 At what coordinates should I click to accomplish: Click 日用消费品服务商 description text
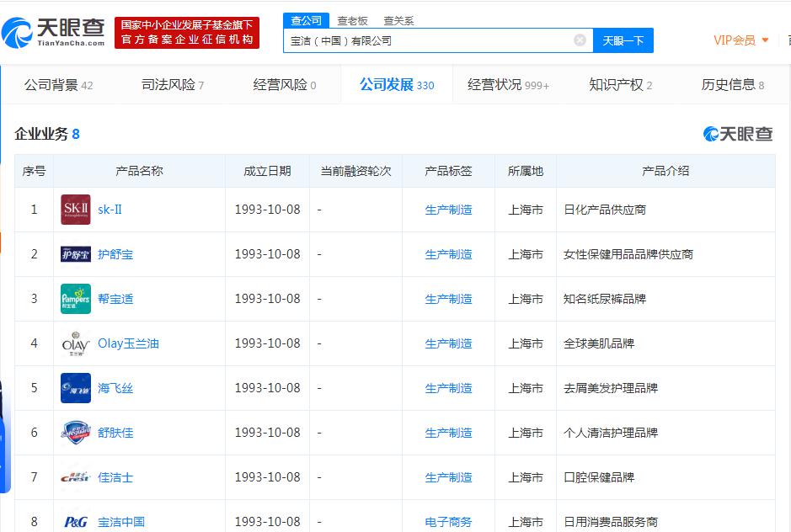611,522
